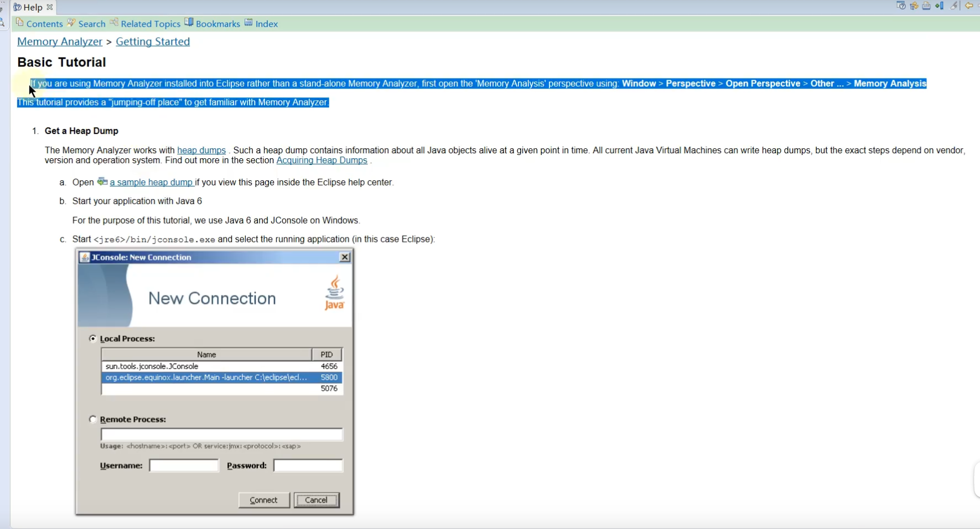Screen dimensions: 980x529
Task: Click the PID column header in process table
Action: pyautogui.click(x=327, y=355)
